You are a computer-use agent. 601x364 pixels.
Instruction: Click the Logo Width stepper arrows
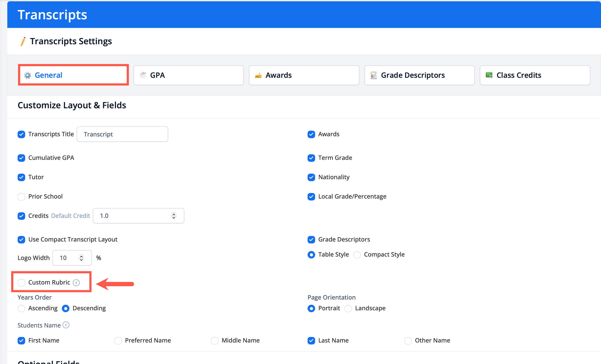point(81,258)
